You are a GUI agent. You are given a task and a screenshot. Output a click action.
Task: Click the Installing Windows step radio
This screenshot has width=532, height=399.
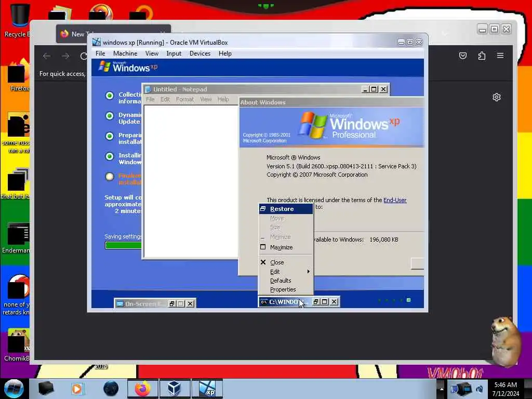(109, 156)
